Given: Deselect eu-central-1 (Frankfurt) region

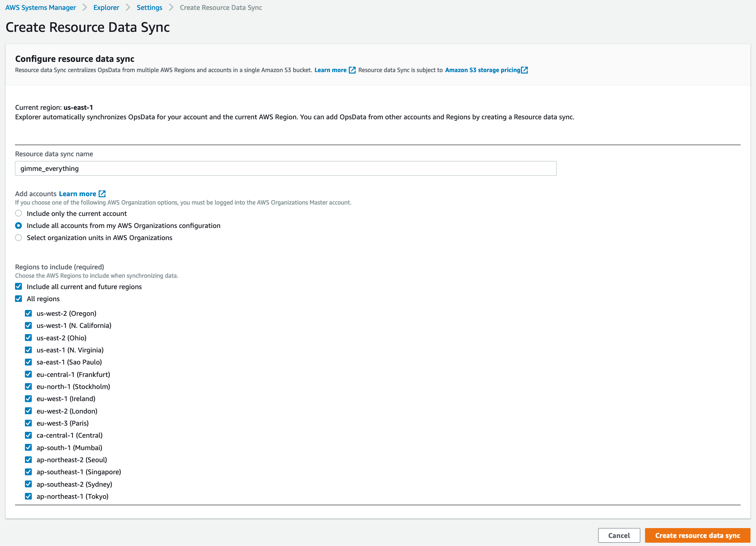Looking at the screenshot, I should [28, 374].
